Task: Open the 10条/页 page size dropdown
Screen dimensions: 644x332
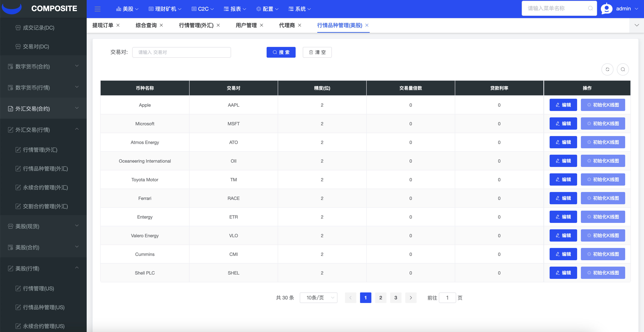Action: point(318,298)
